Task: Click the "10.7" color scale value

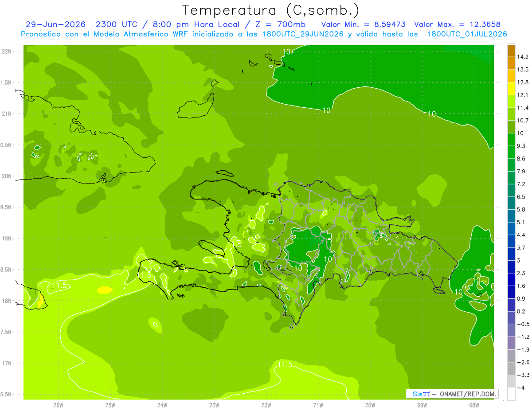Action: tap(523, 121)
